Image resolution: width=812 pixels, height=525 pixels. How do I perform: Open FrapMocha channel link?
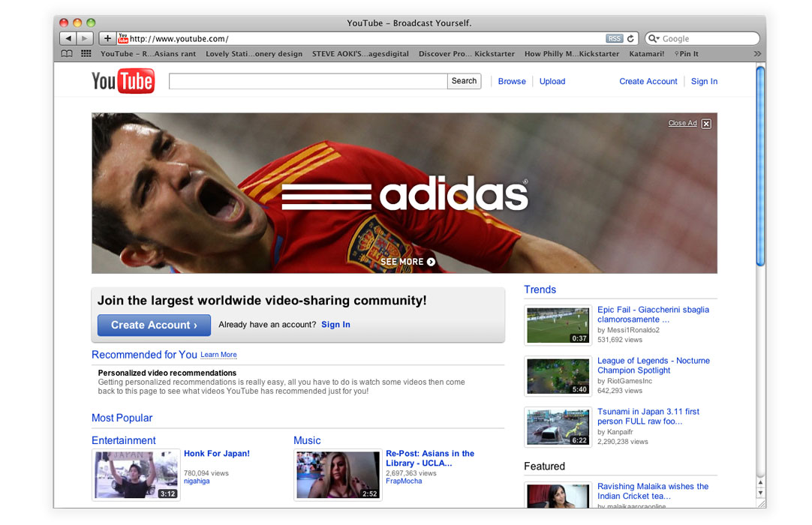coord(404,481)
